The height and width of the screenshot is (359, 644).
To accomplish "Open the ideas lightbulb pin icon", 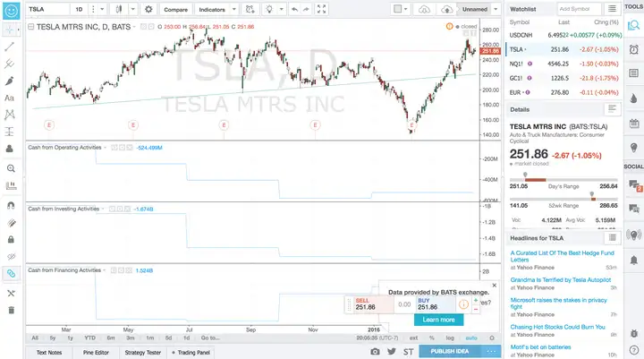I will pos(634,148).
